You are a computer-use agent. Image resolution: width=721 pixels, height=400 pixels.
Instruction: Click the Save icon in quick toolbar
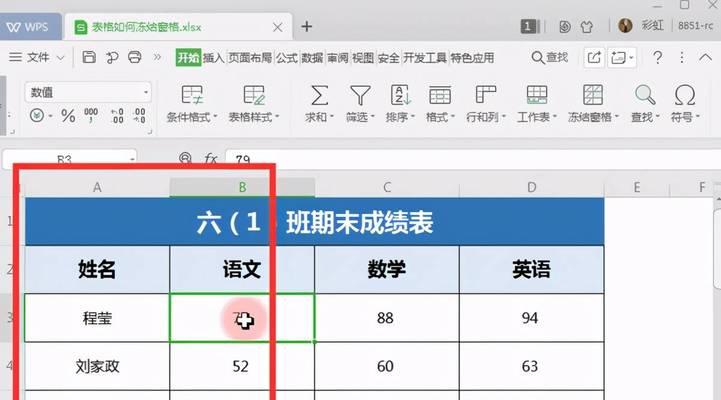(89, 57)
